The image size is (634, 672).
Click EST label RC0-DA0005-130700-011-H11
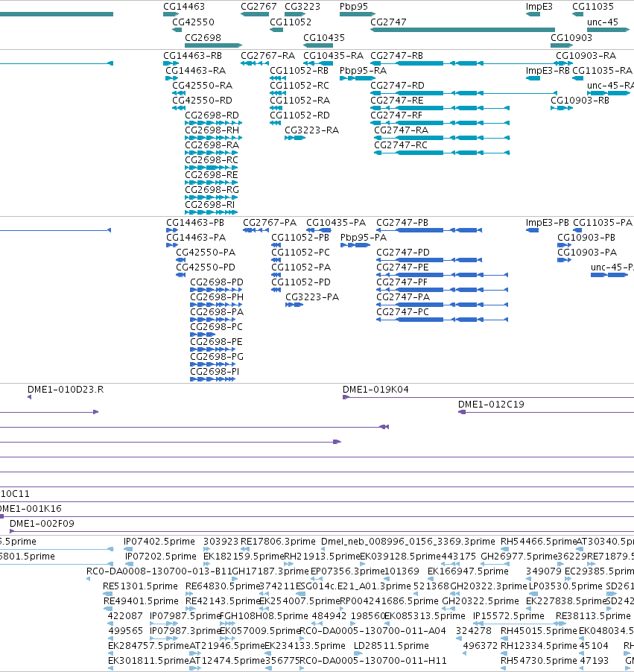click(x=373, y=660)
